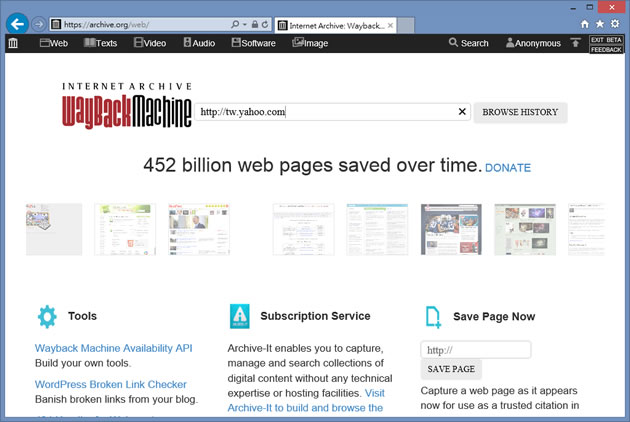
Task: Click Search in the archive navbar
Action: pyautogui.click(x=468, y=43)
